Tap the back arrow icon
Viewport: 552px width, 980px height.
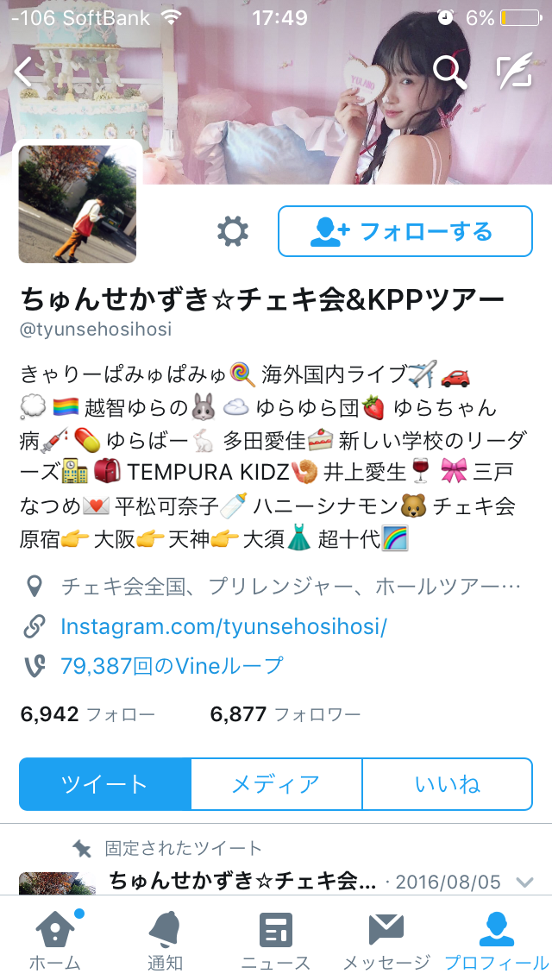pyautogui.click(x=24, y=72)
